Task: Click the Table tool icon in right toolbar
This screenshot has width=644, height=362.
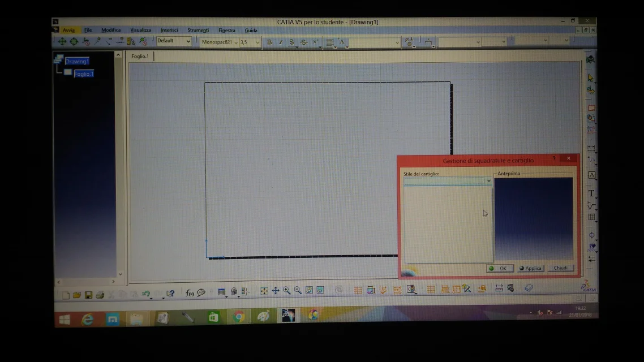Action: [x=591, y=217]
